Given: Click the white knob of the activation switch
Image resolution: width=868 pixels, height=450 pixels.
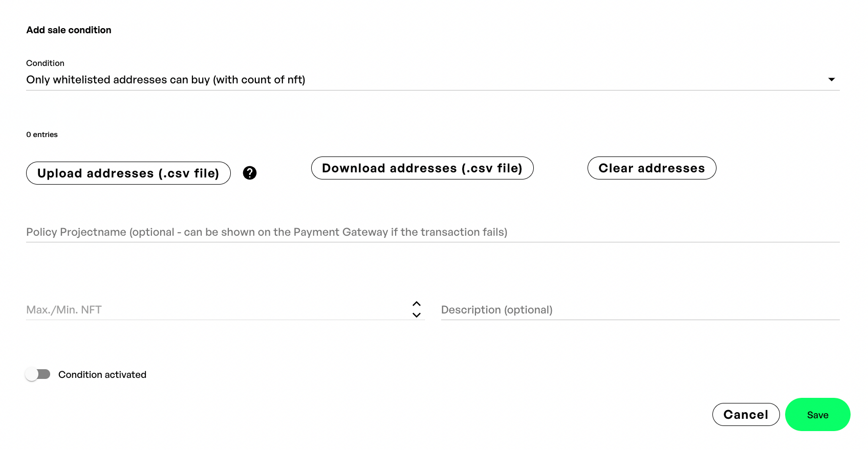Looking at the screenshot, I should coord(32,374).
